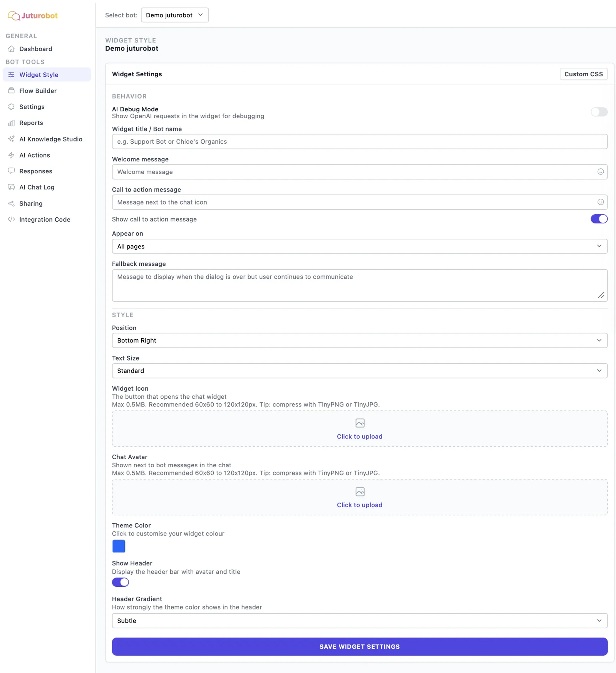The height and width of the screenshot is (673, 616).
Task: Click the Sharing icon in sidebar
Action: [x=12, y=203]
